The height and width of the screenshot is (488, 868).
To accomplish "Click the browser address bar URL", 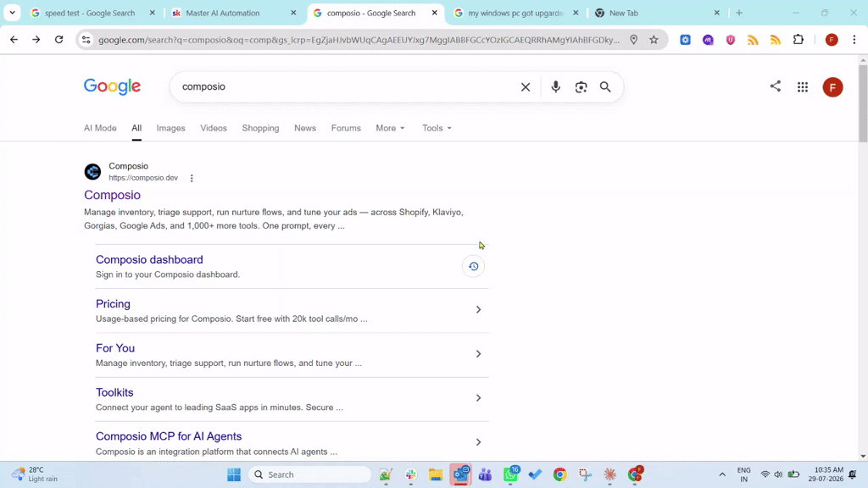I will [359, 40].
